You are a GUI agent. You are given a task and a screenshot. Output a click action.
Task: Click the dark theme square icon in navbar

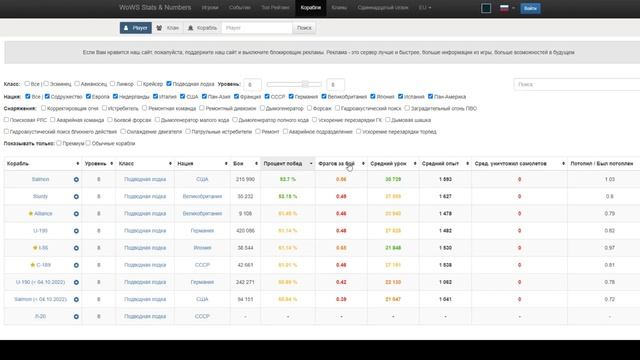[486, 8]
